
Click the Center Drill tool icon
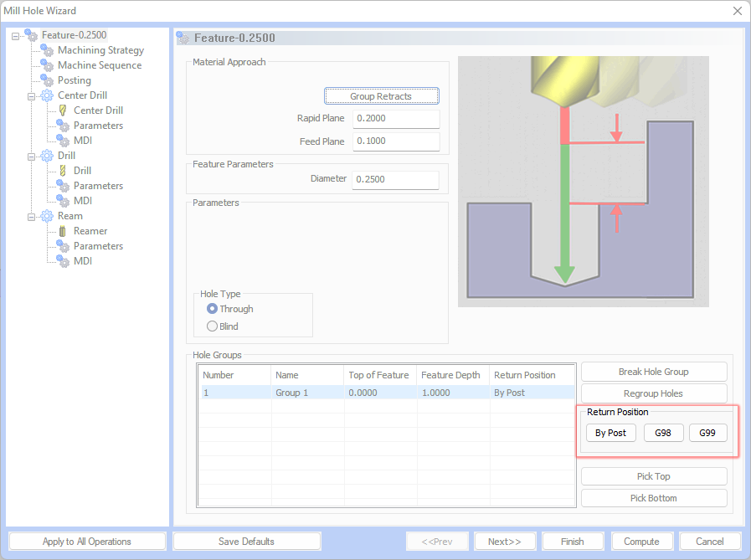click(63, 110)
